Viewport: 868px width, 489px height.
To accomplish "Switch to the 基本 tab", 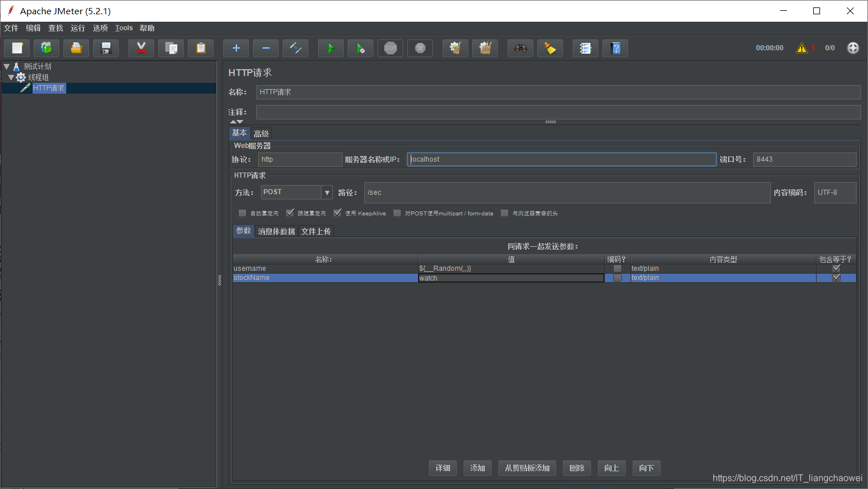I will [239, 133].
